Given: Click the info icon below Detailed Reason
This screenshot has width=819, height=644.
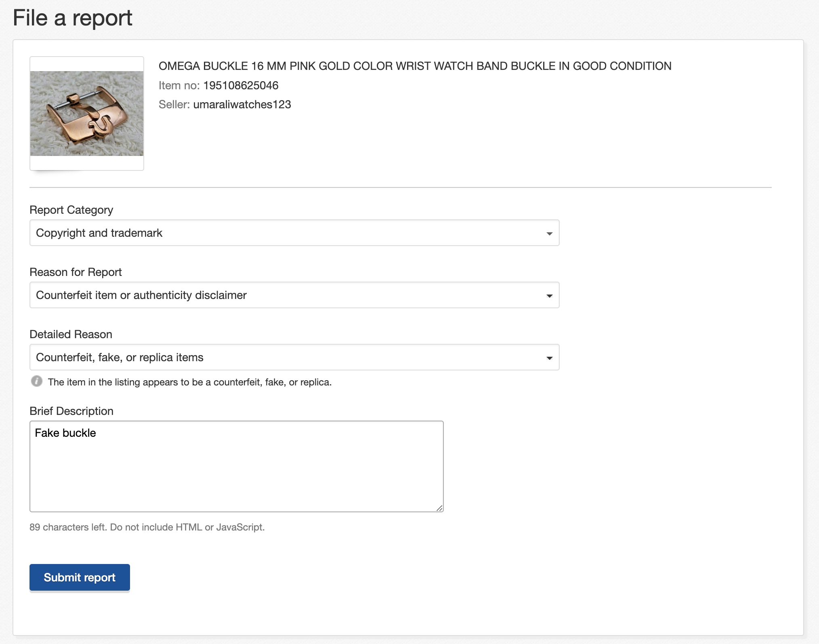Looking at the screenshot, I should coord(37,381).
